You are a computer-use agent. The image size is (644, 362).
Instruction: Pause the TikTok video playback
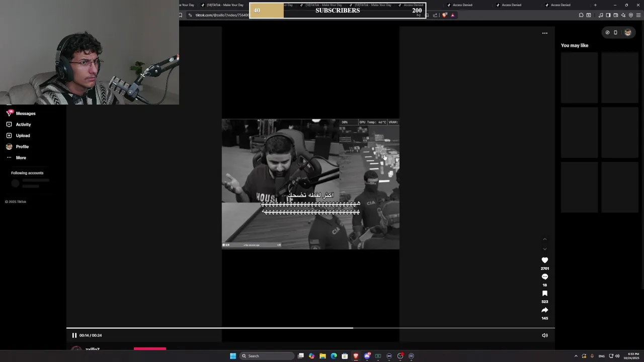click(x=74, y=335)
